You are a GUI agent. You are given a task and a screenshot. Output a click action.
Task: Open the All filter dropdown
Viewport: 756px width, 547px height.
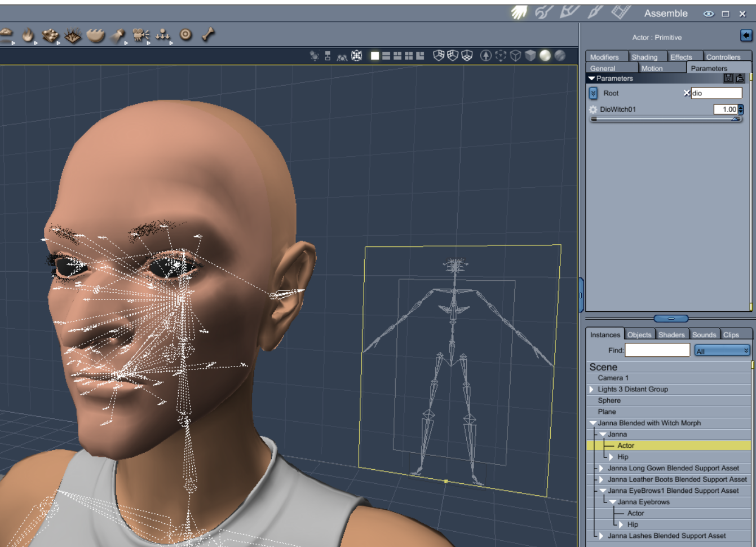coord(722,351)
